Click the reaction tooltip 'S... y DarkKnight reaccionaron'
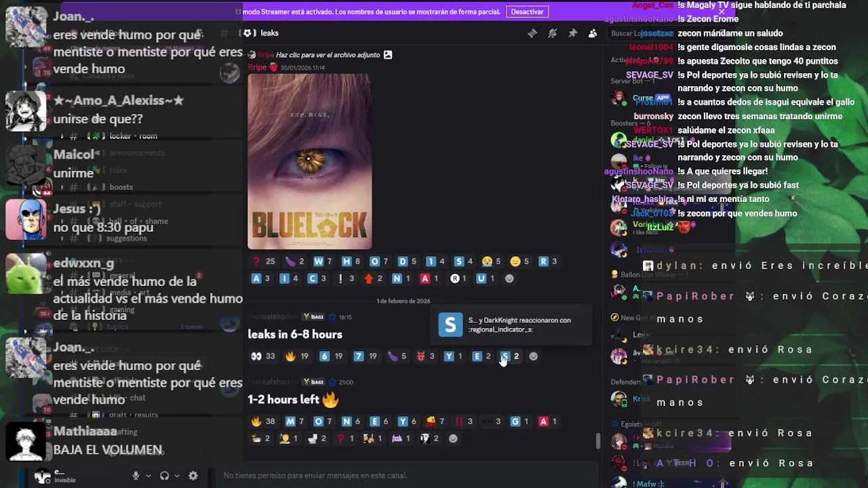The image size is (868, 488). point(511,325)
